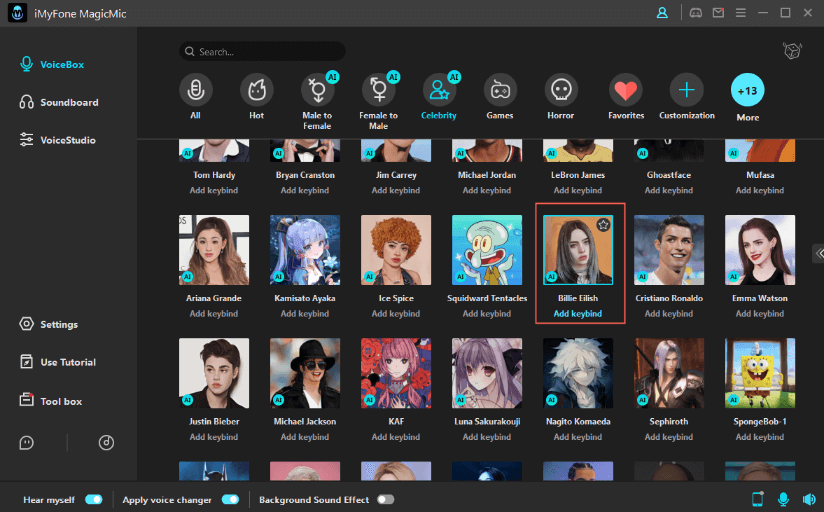Click the random dice icon
824x512 pixels.
point(792,51)
